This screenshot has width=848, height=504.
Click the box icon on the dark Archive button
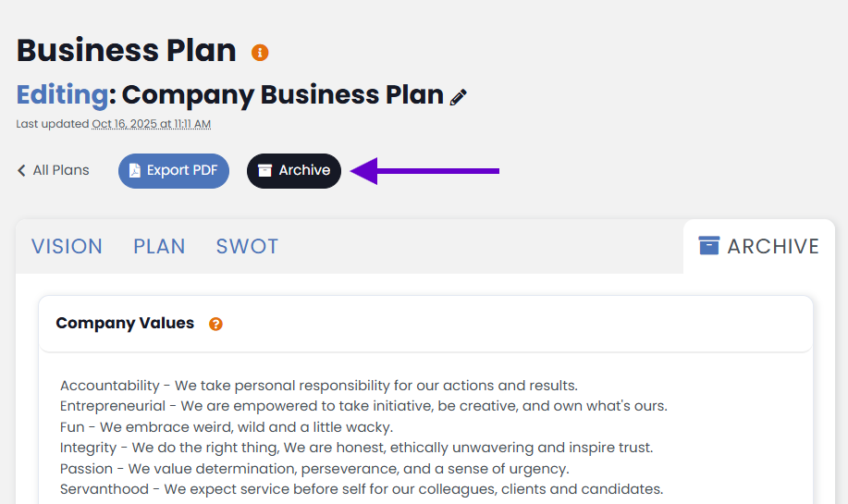(x=265, y=170)
